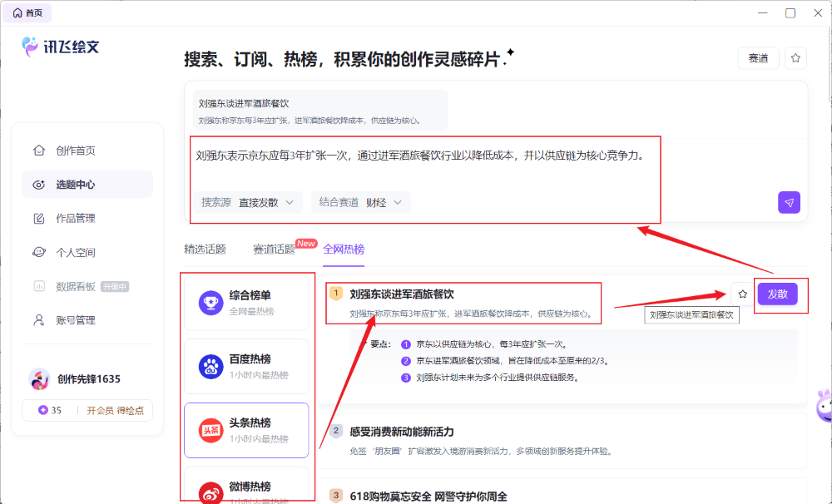832x504 pixels.
Task: Select the 头条热榜 ranking card
Action: [x=246, y=430]
